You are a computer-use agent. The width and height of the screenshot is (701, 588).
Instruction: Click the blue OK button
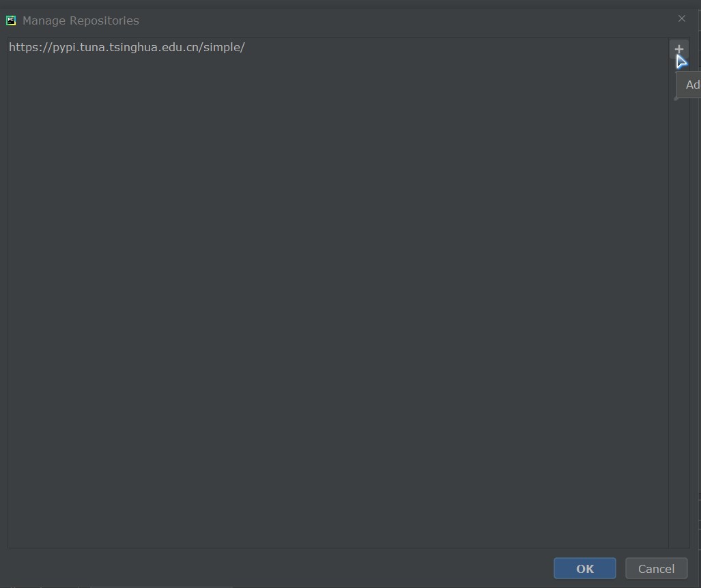[585, 568]
